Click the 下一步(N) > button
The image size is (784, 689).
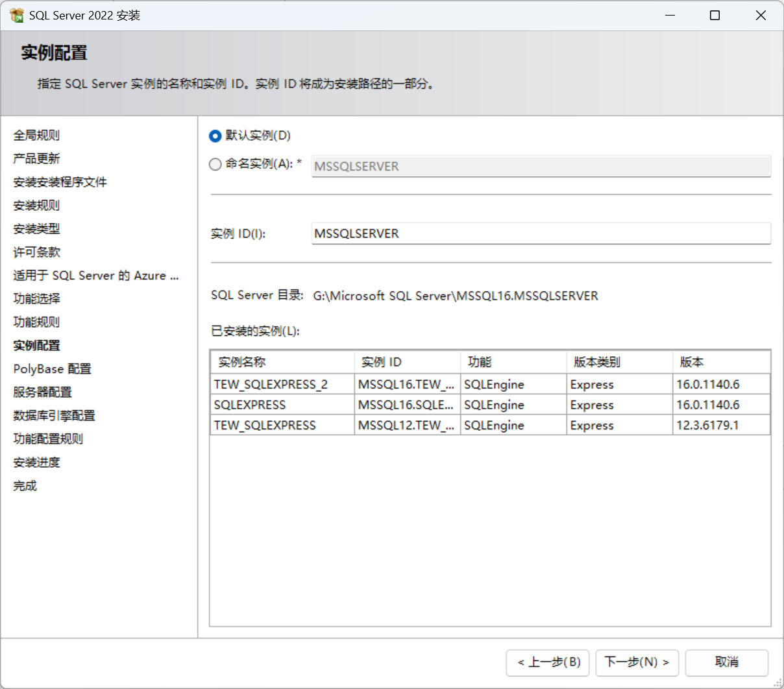637,662
